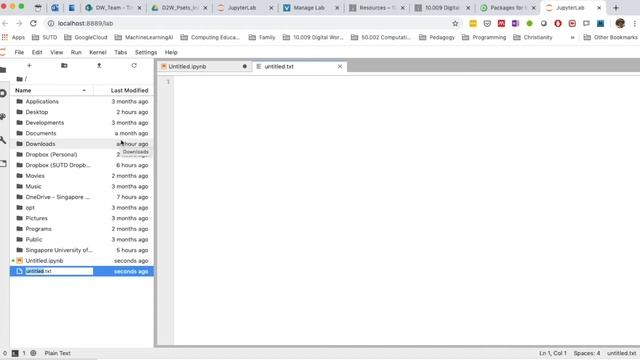Click the file rename input field

pyautogui.click(x=59, y=271)
